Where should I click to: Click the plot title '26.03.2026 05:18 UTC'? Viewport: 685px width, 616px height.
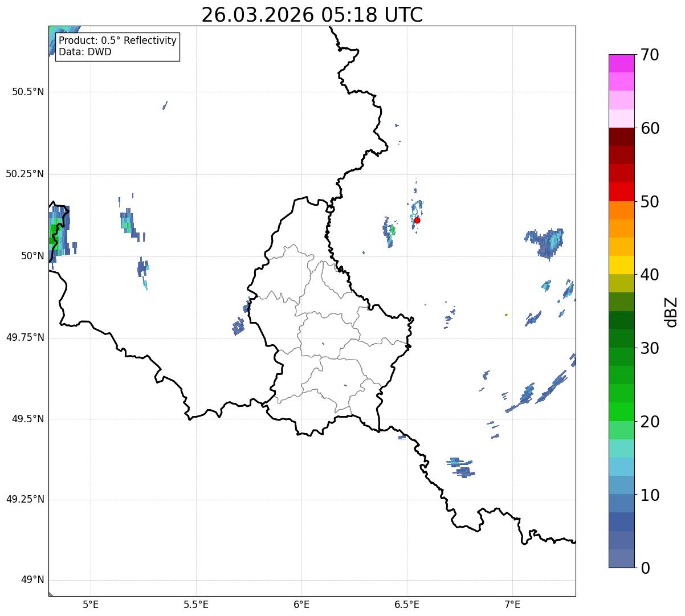pos(312,15)
